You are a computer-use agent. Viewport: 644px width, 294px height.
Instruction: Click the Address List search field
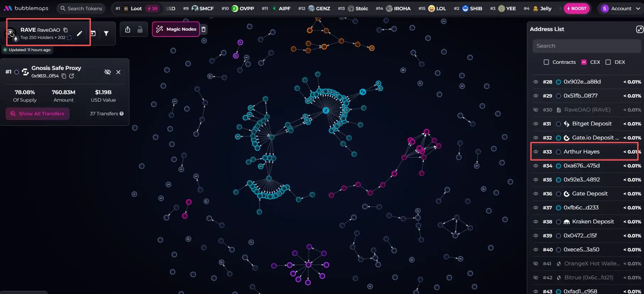[586, 46]
